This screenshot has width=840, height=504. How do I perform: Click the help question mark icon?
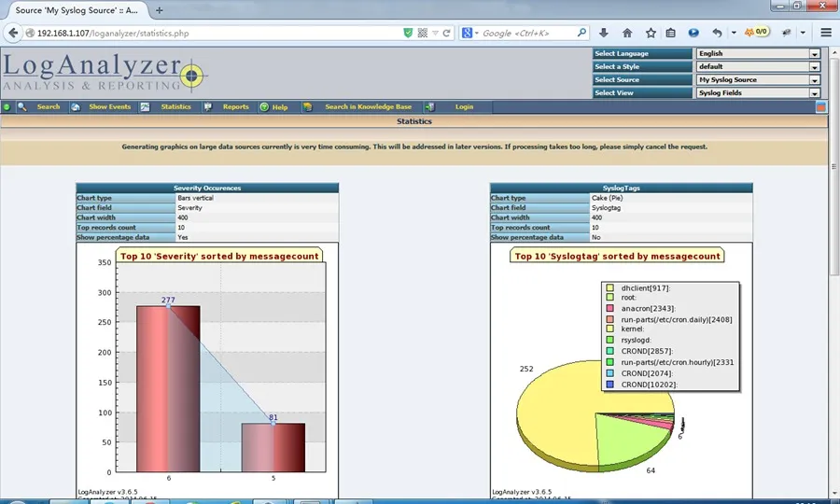coord(264,106)
